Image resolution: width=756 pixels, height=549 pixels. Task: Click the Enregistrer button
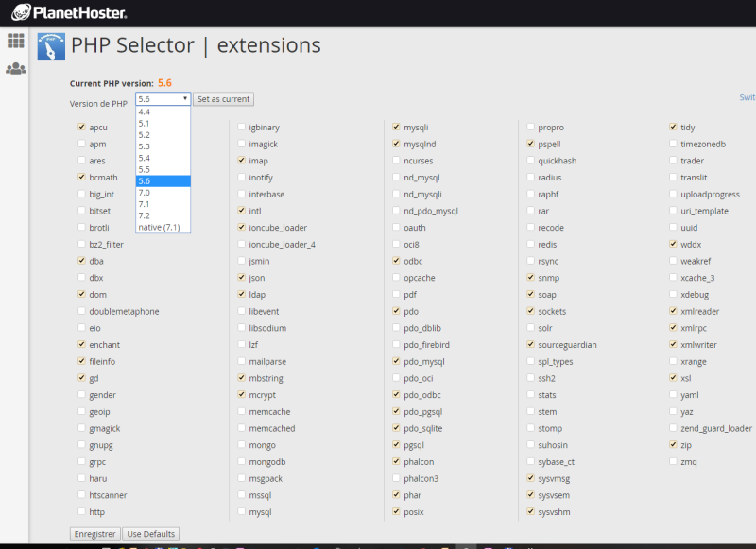[x=95, y=534]
